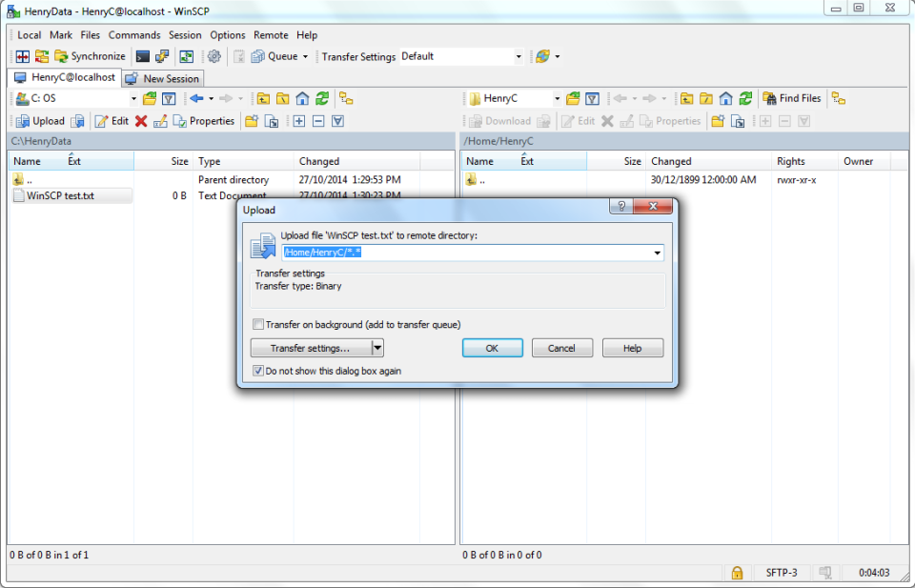The width and height of the screenshot is (915, 588).
Task: Click the Transfer settings... button
Action: pos(311,348)
